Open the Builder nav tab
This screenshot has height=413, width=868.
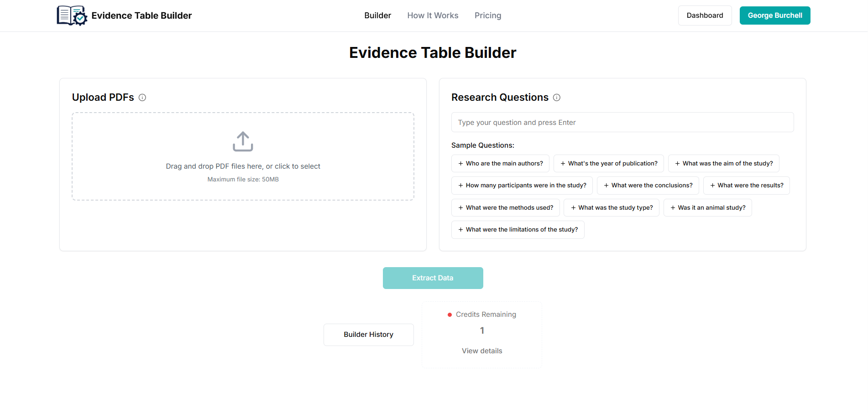coord(377,15)
